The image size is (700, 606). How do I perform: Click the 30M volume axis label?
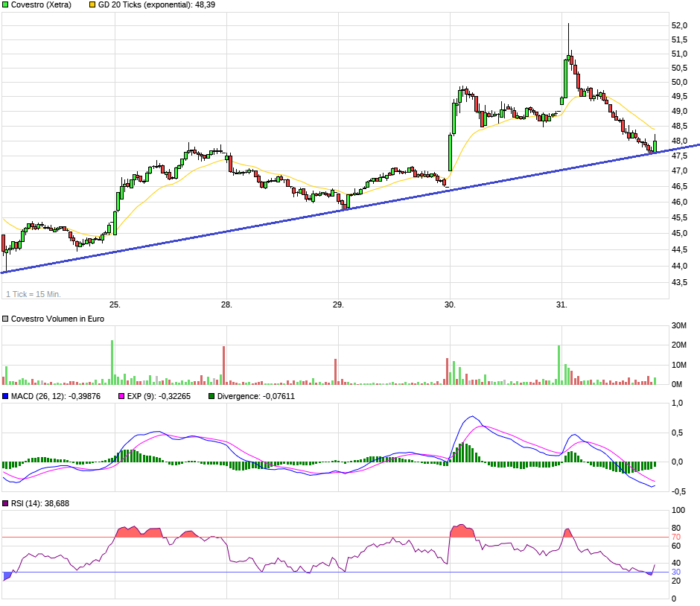pos(679,326)
